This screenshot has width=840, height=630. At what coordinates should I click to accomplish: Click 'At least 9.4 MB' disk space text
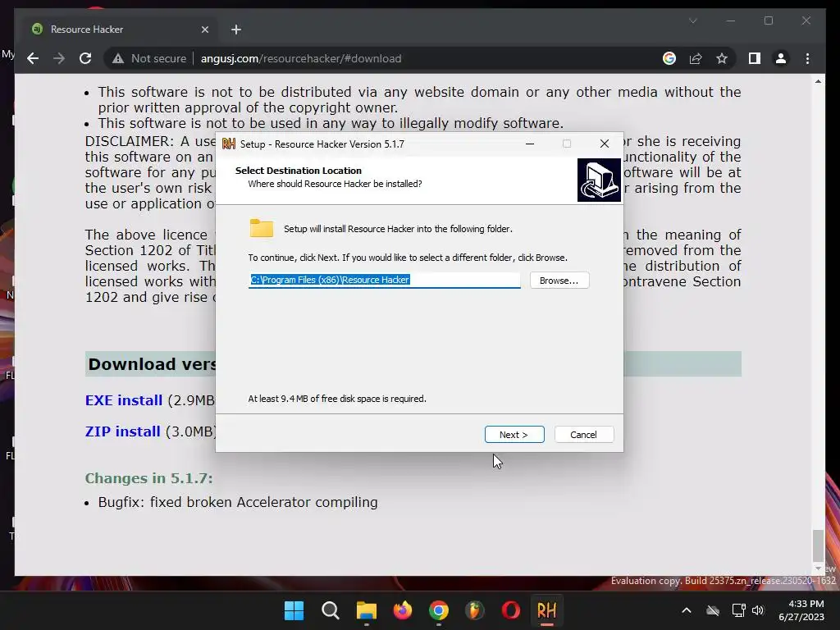coord(337,399)
